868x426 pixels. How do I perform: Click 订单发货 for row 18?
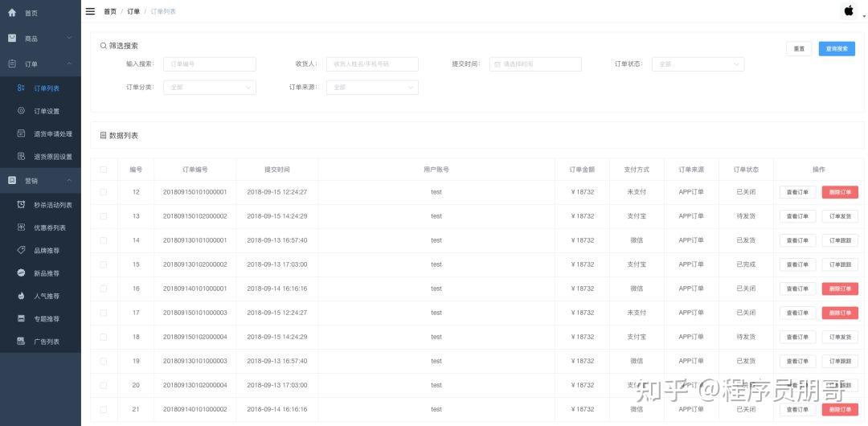(841, 337)
